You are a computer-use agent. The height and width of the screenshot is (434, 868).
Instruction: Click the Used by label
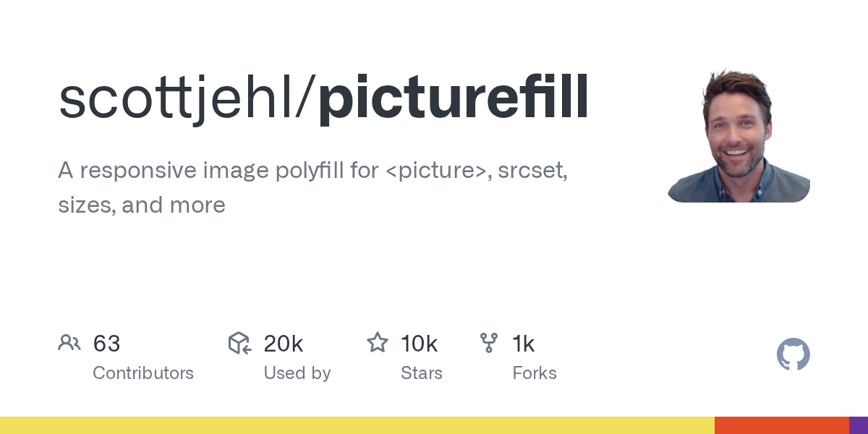click(297, 373)
